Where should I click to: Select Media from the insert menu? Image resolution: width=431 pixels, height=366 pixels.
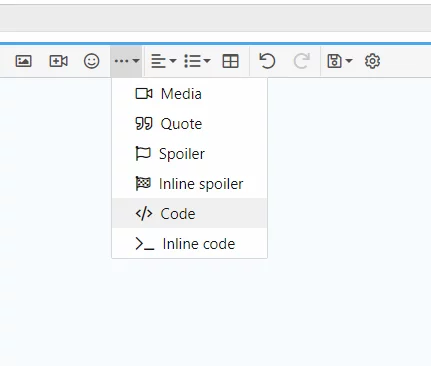(x=189, y=94)
